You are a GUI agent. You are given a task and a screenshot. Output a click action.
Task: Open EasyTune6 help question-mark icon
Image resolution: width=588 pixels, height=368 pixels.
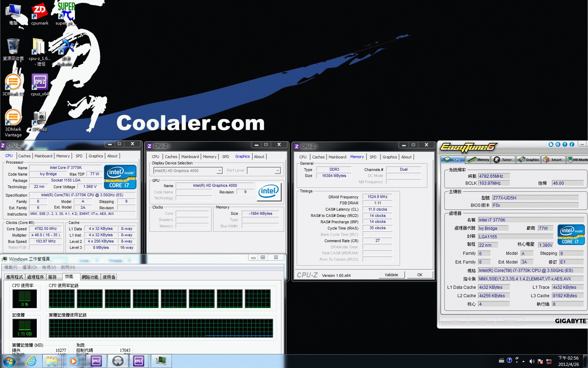click(x=565, y=144)
